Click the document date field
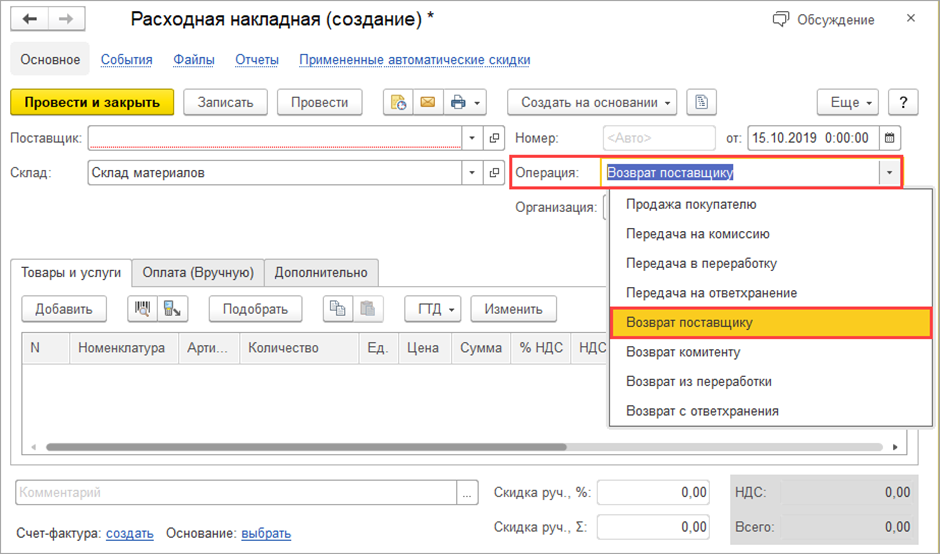940x554 pixels. pos(812,138)
